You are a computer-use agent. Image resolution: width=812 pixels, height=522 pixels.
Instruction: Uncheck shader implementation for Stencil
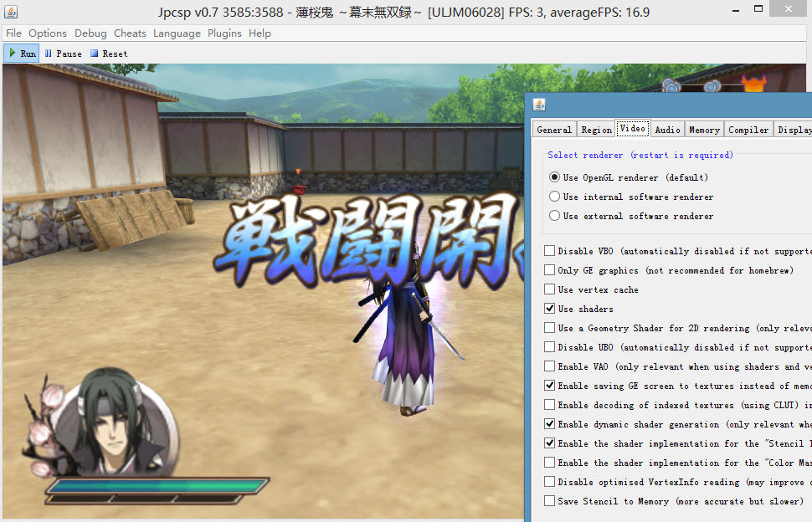549,443
